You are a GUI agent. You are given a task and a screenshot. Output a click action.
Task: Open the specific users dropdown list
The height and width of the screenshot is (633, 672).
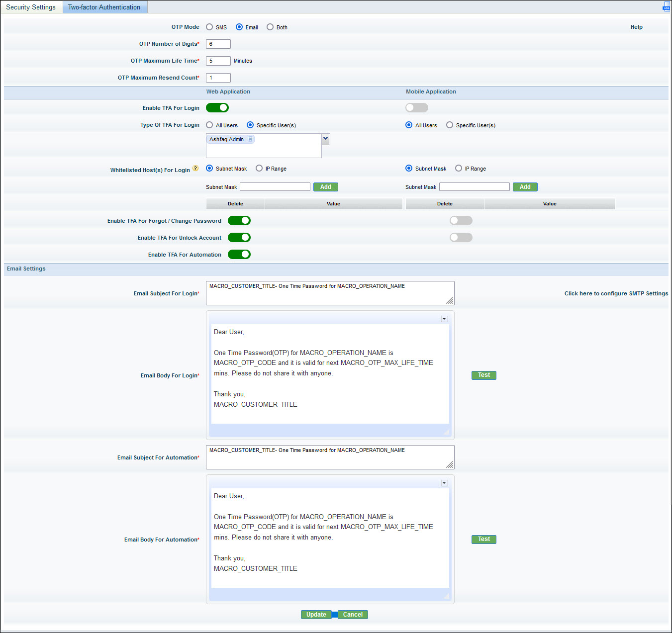(326, 139)
